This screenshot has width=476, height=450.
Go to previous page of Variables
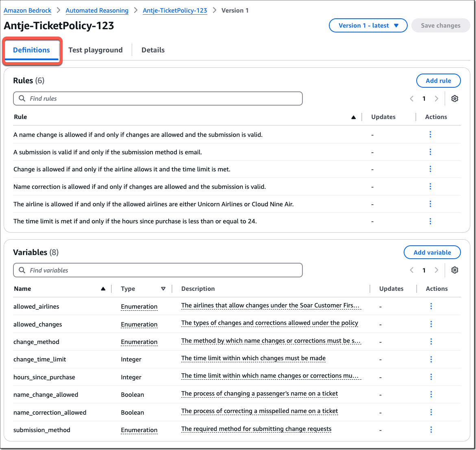pyautogui.click(x=412, y=270)
